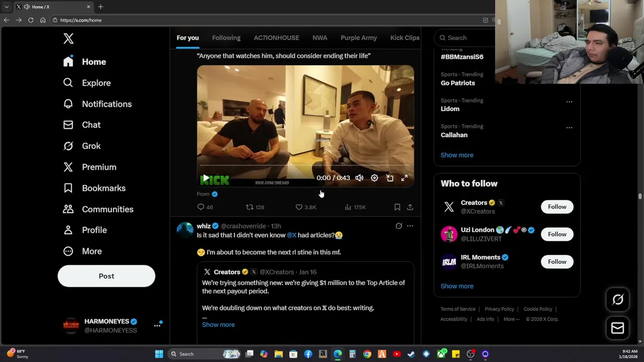The height and width of the screenshot is (362, 644).
Task: Open the floating messages envelope button
Action: pos(617,328)
